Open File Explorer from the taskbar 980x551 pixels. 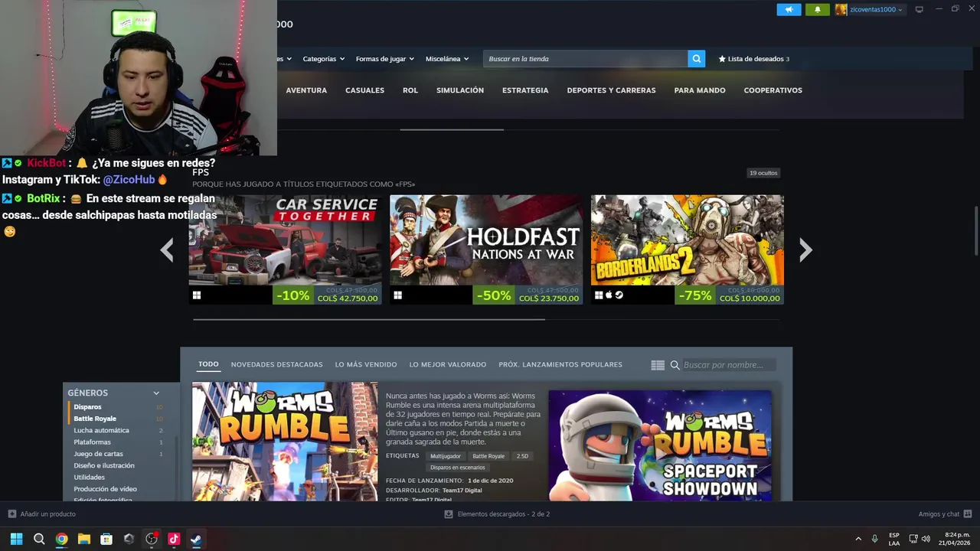[x=84, y=539]
